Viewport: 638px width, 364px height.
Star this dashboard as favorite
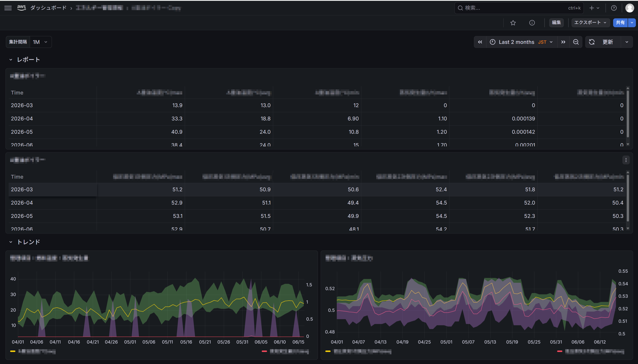tap(513, 23)
